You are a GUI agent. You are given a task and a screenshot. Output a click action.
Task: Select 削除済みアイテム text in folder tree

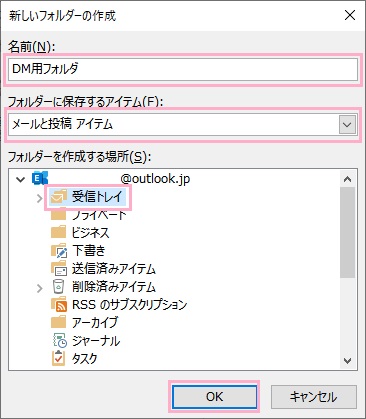114,286
